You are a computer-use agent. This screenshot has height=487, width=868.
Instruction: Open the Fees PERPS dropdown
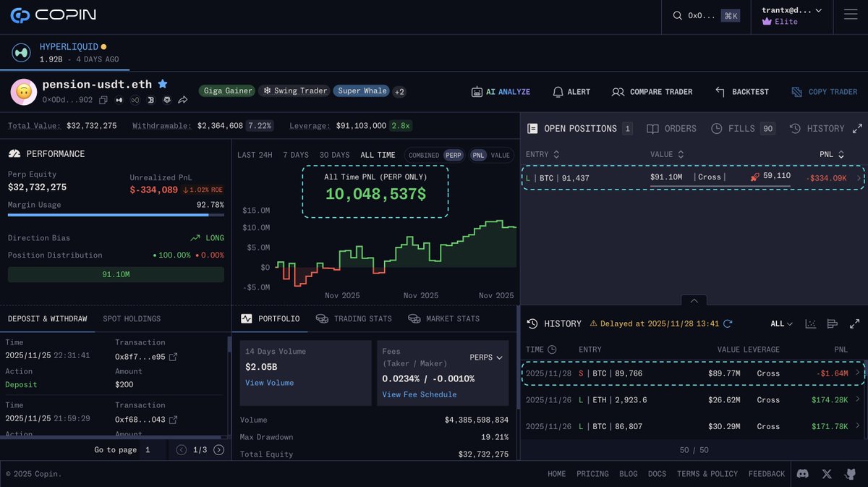click(486, 357)
